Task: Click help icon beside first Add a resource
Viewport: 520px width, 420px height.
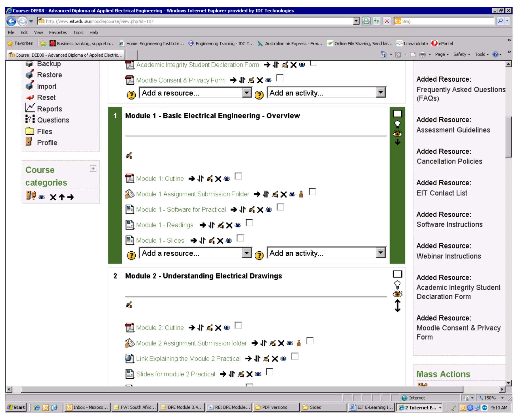Action: coord(131,95)
